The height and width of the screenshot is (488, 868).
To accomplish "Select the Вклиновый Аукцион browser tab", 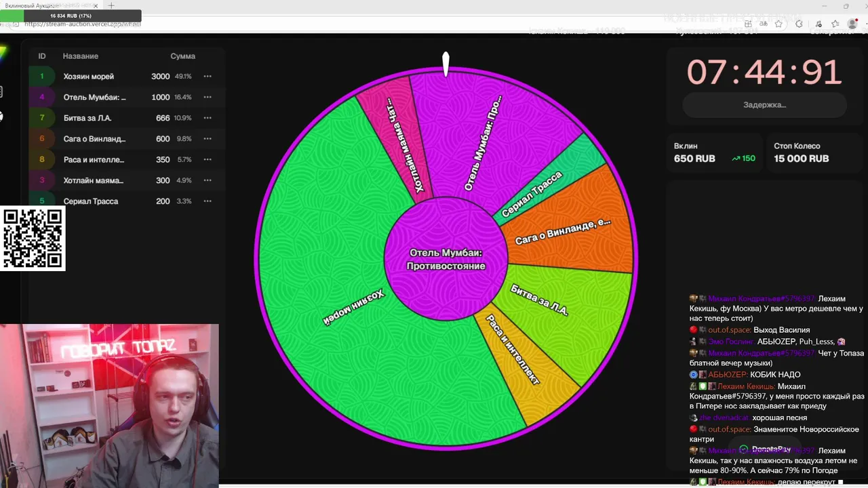I will pyautogui.click(x=49, y=5).
